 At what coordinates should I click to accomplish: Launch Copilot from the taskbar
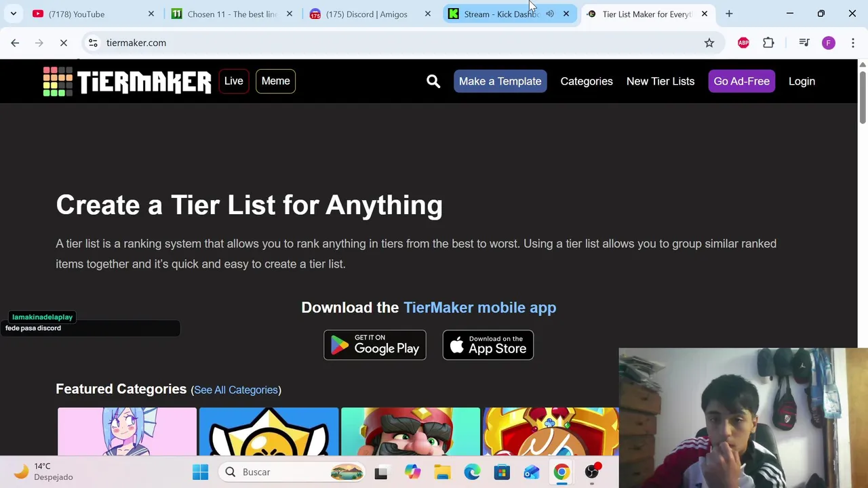(x=412, y=472)
